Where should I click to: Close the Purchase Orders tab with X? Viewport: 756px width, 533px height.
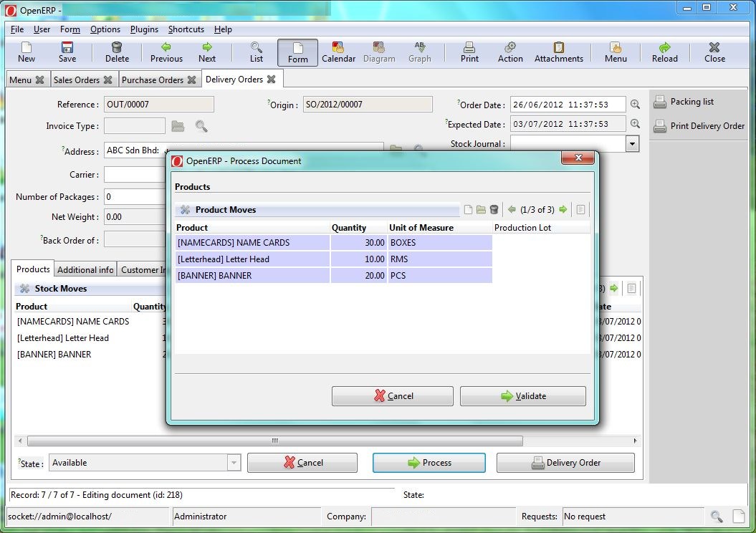[192, 80]
